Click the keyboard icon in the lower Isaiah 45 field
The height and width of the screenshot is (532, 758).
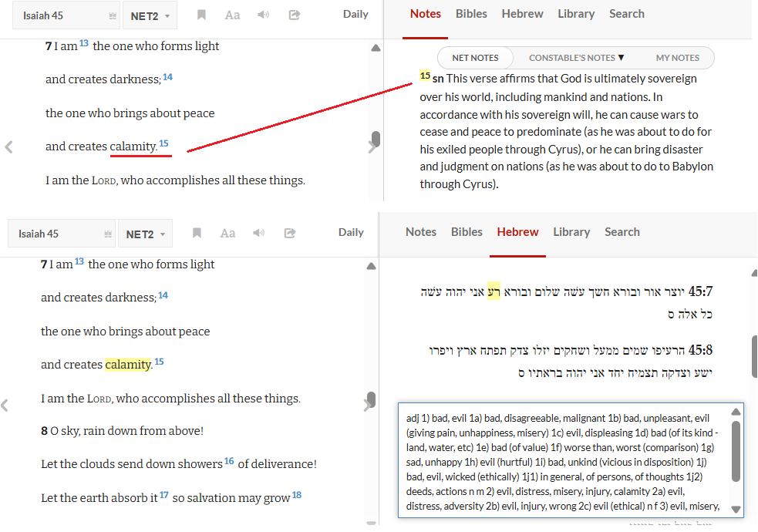click(x=108, y=234)
